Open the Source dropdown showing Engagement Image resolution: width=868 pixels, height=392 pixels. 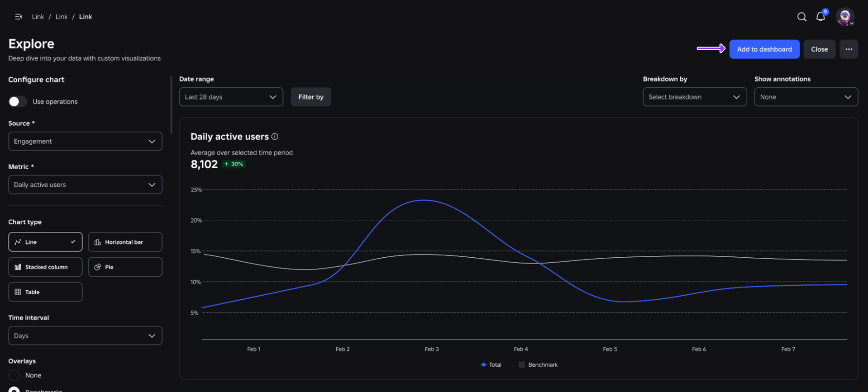(x=85, y=141)
